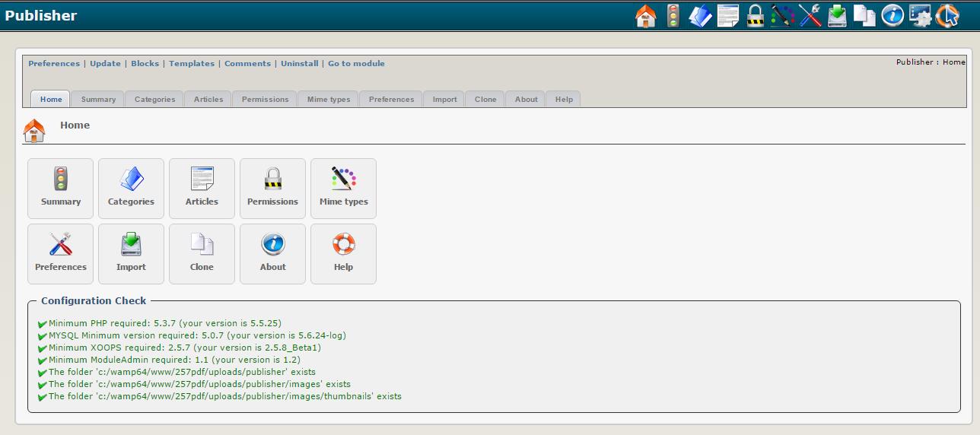
Task: Click the lifebuoy with cursor icon in top toolbar
Action: pyautogui.click(x=947, y=16)
